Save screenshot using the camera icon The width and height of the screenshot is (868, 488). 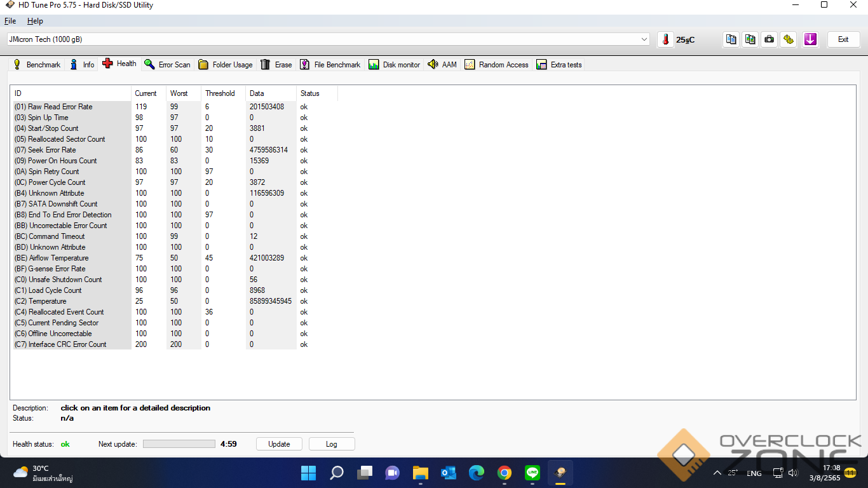click(770, 39)
